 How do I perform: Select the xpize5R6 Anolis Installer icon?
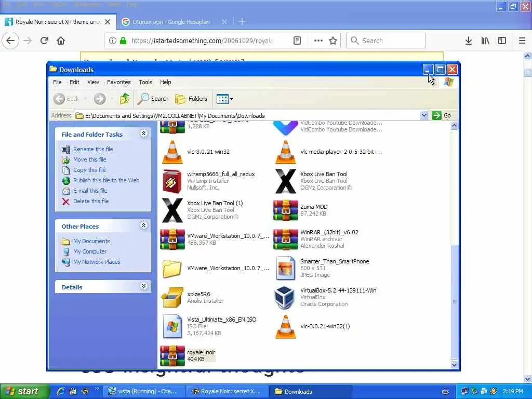pyautogui.click(x=172, y=297)
